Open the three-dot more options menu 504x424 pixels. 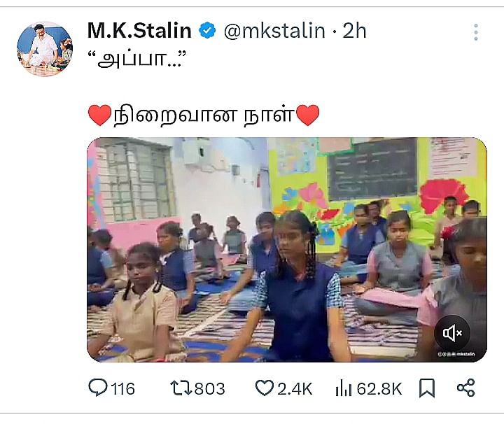tap(476, 32)
